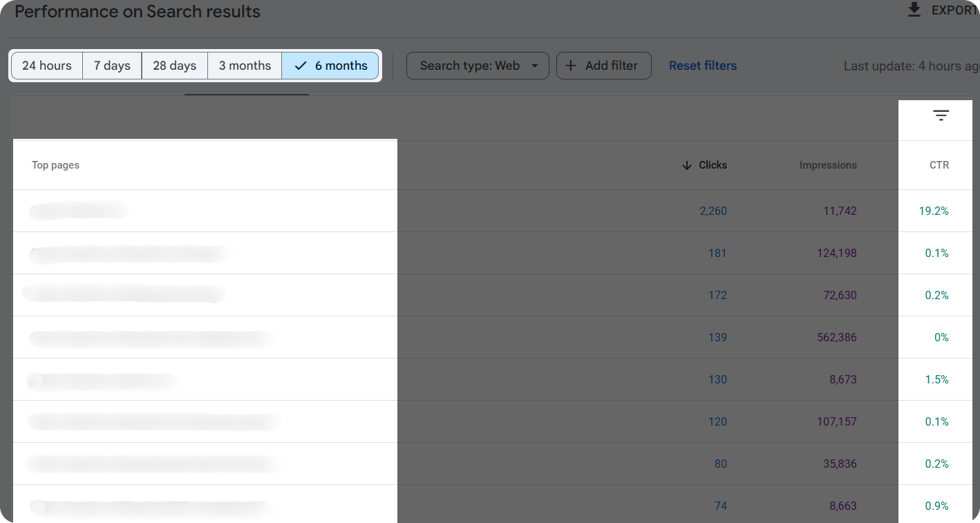Select the 24 hours date range

pyautogui.click(x=47, y=66)
